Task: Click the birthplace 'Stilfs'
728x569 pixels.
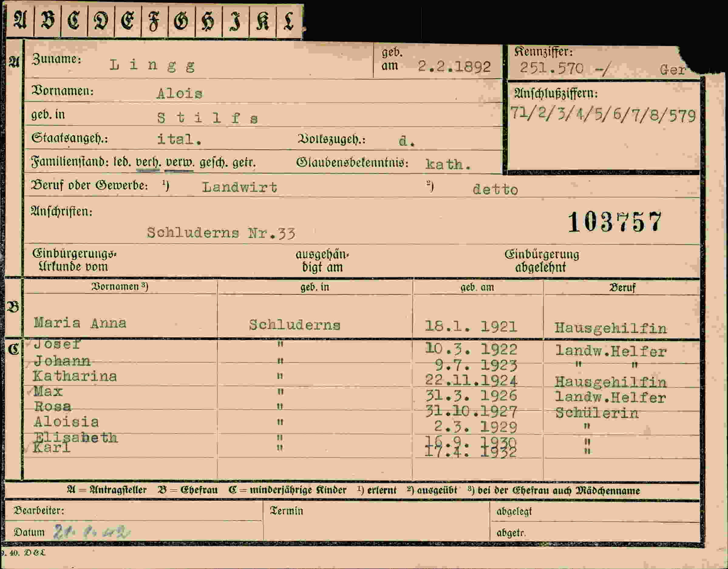Action: coord(207,118)
